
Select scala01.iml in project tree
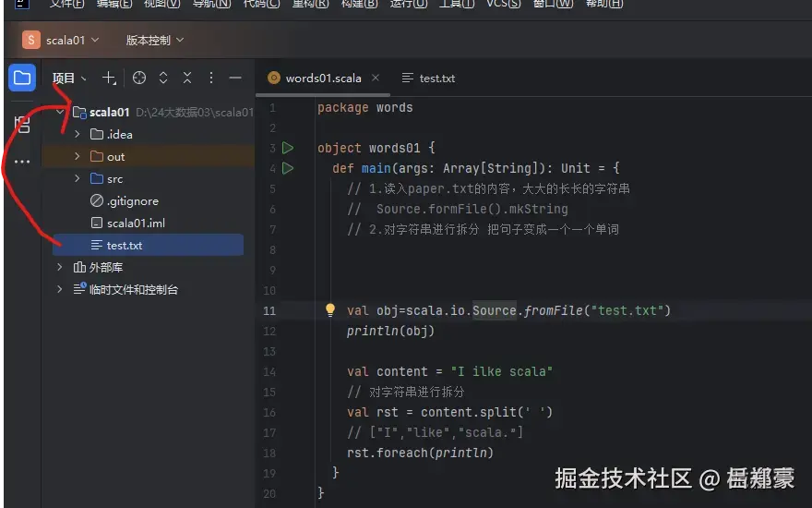click(136, 223)
